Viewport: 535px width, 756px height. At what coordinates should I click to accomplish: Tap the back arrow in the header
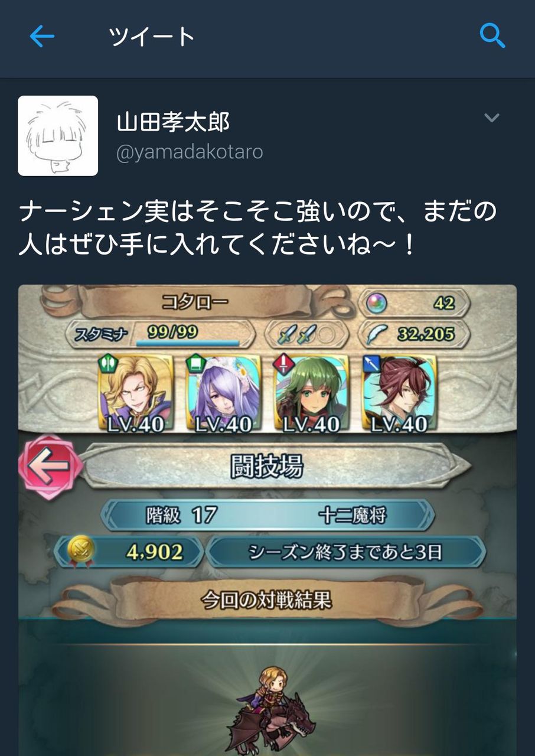coord(42,37)
